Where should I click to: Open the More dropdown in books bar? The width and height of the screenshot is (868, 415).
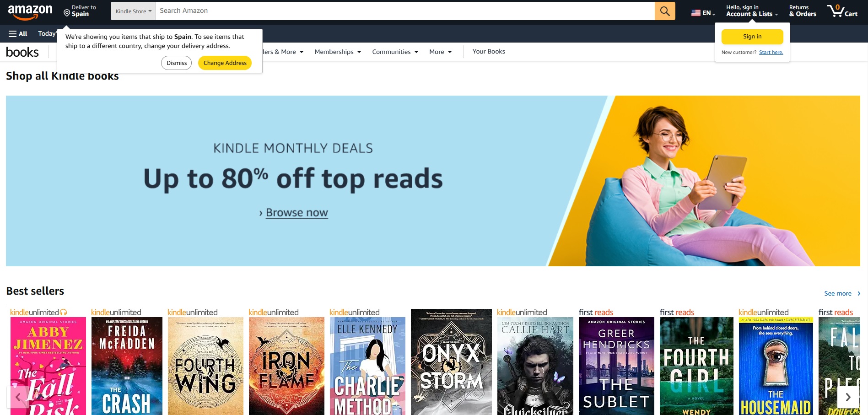(x=441, y=52)
